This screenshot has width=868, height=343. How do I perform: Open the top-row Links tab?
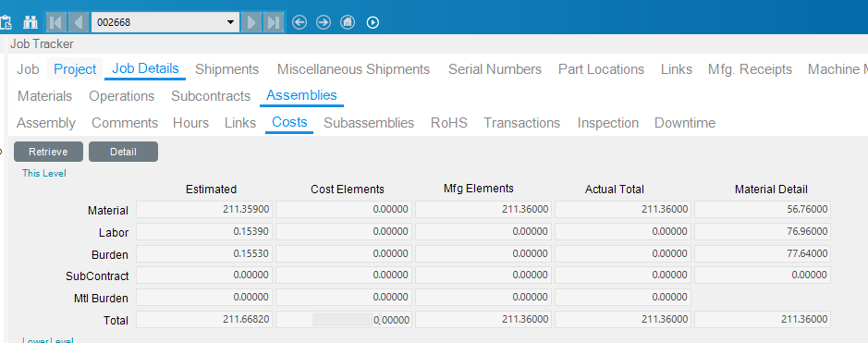point(677,69)
